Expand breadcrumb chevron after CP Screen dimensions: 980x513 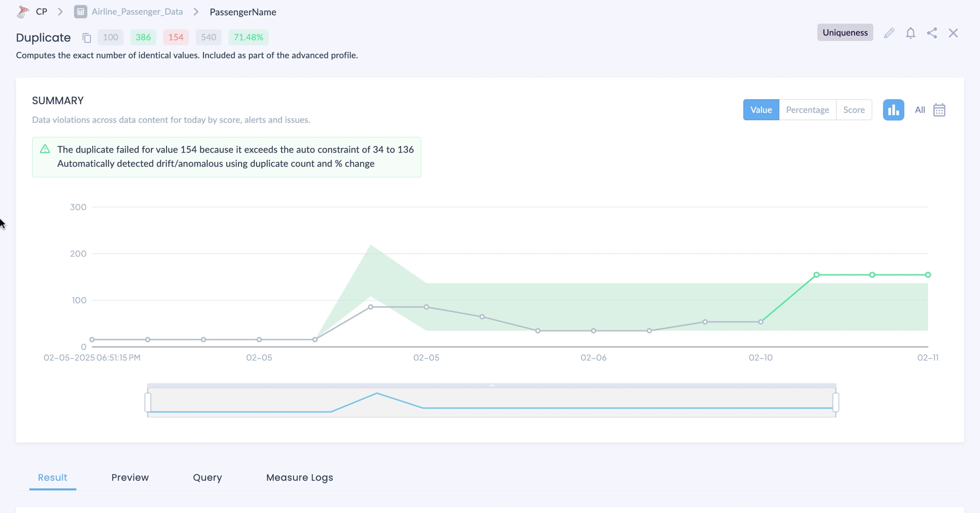[60, 12]
